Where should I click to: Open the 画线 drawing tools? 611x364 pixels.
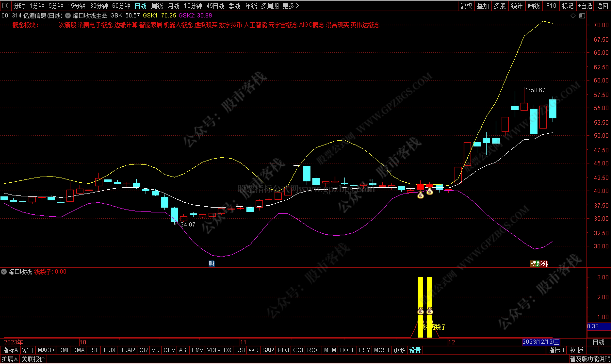tap(534, 6)
